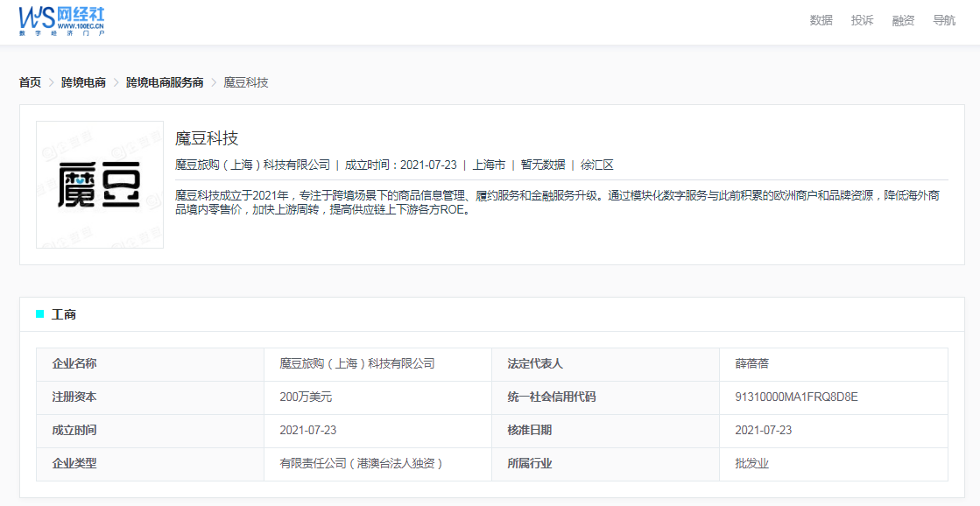Click the 网经社 site logo

[61, 21]
